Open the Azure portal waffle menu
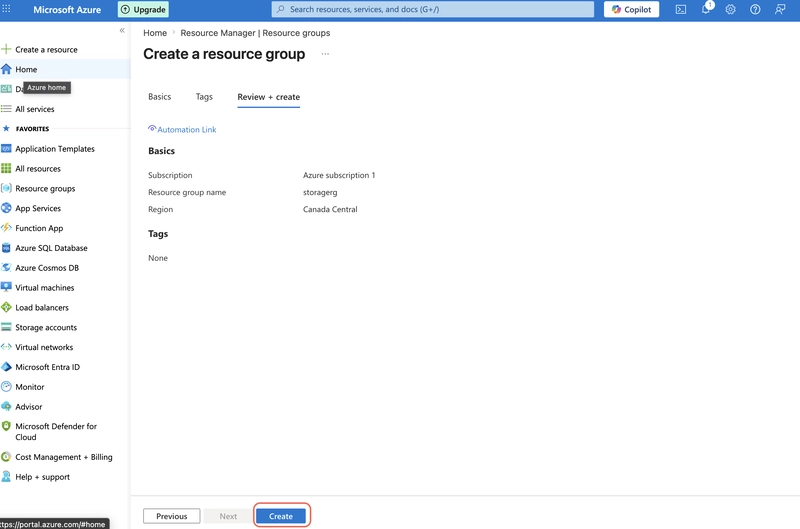800x529 pixels. coord(6,9)
